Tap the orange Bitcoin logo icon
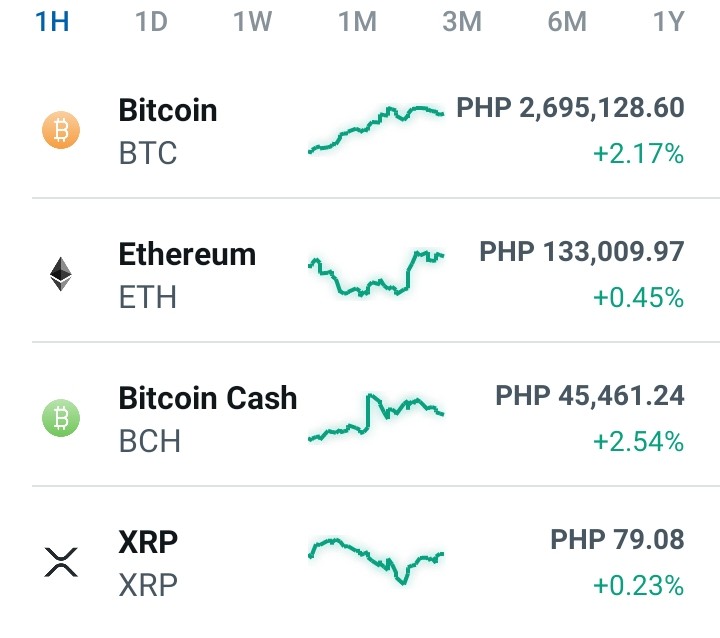 [x=61, y=130]
